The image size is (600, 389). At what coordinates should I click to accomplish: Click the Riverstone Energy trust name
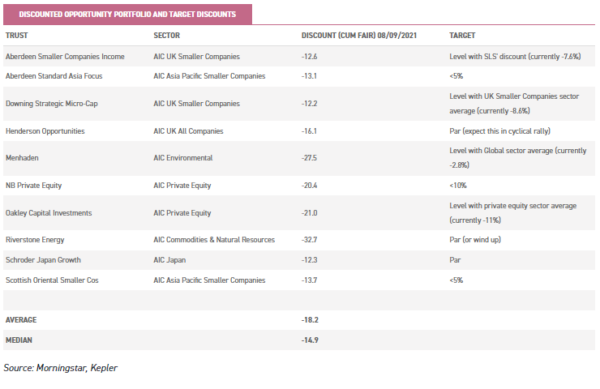point(35,239)
